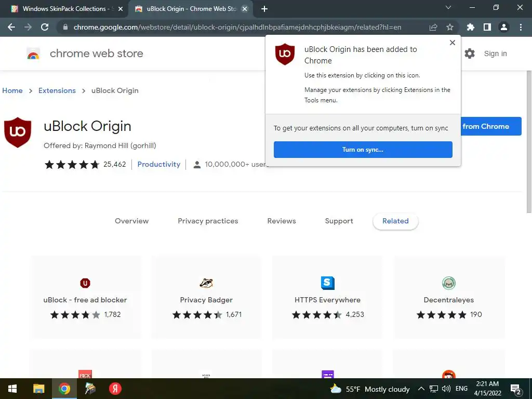Image resolution: width=532 pixels, height=399 pixels.
Task: Open the HTTPS Everywhere card
Action: [327, 297]
